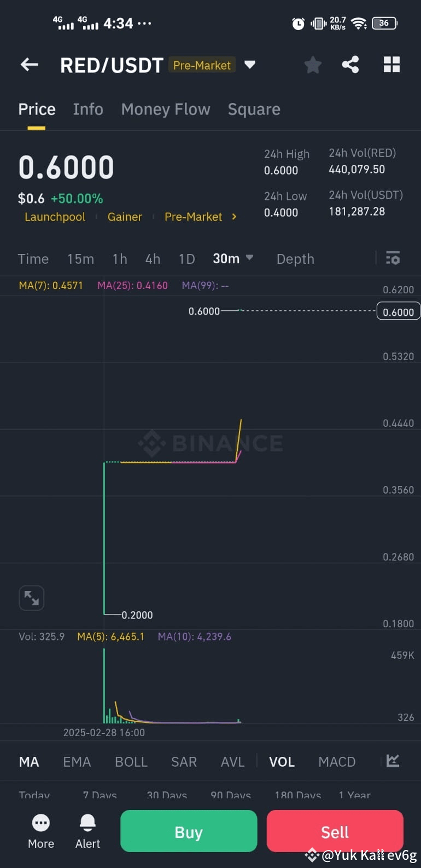Enable the BOLL indicator
Viewport: 421px width, 868px height.
point(131,761)
